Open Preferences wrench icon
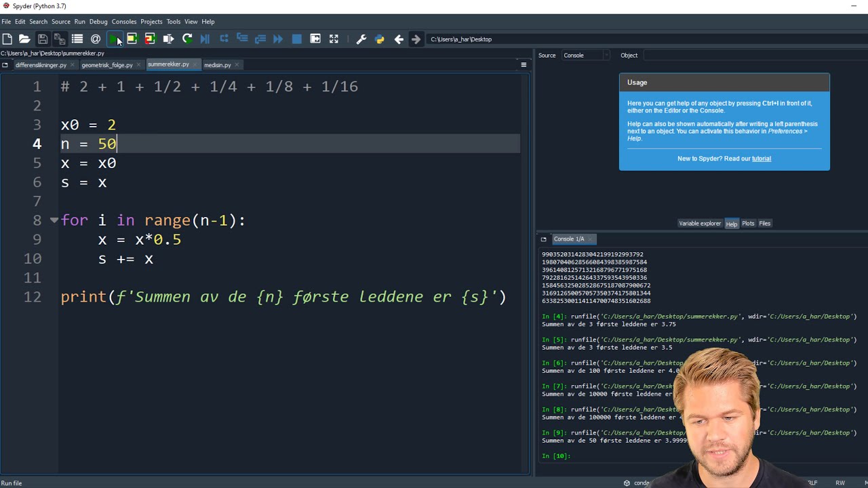Image resolution: width=868 pixels, height=488 pixels. point(361,39)
